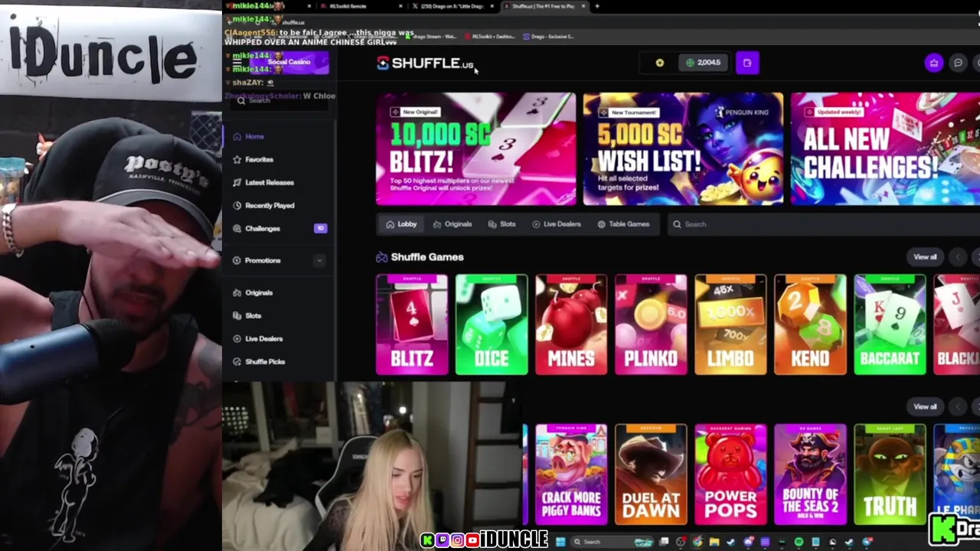The width and height of the screenshot is (980, 551).
Task: Toggle the gold coin currency
Action: pyautogui.click(x=659, y=63)
